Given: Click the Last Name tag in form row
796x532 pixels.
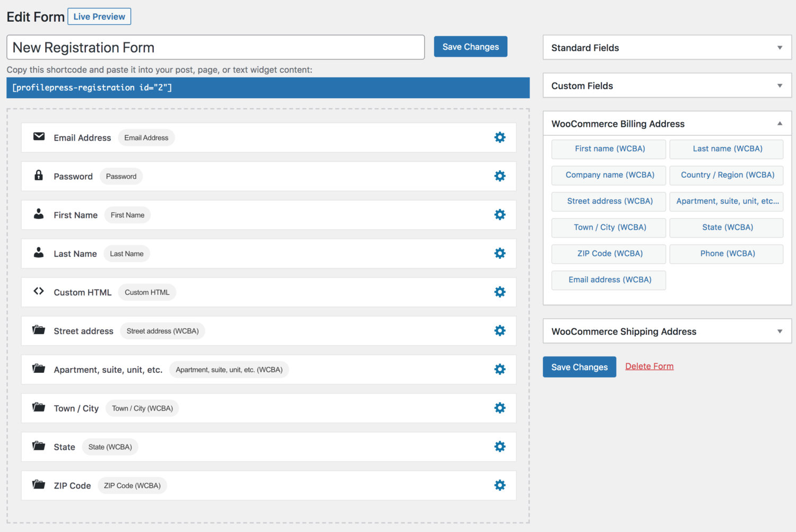Looking at the screenshot, I should click(127, 254).
